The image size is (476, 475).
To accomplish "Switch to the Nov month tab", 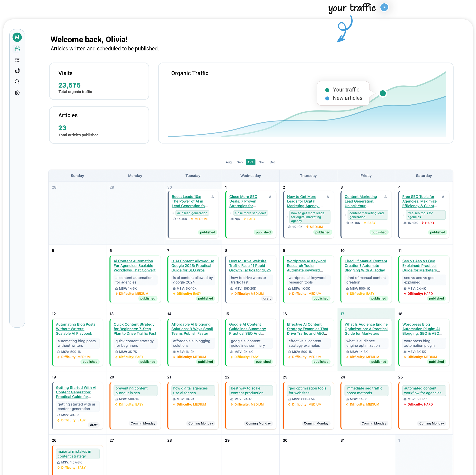I will [x=261, y=162].
